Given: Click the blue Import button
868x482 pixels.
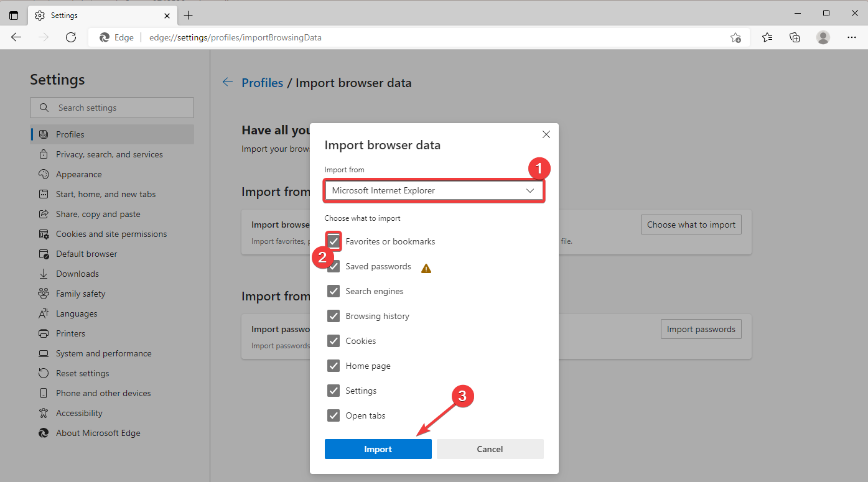Looking at the screenshot, I should (x=378, y=449).
